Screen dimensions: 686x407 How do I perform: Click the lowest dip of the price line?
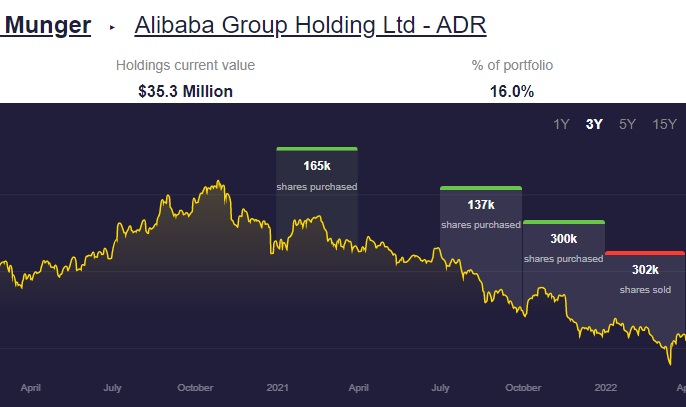pos(668,364)
